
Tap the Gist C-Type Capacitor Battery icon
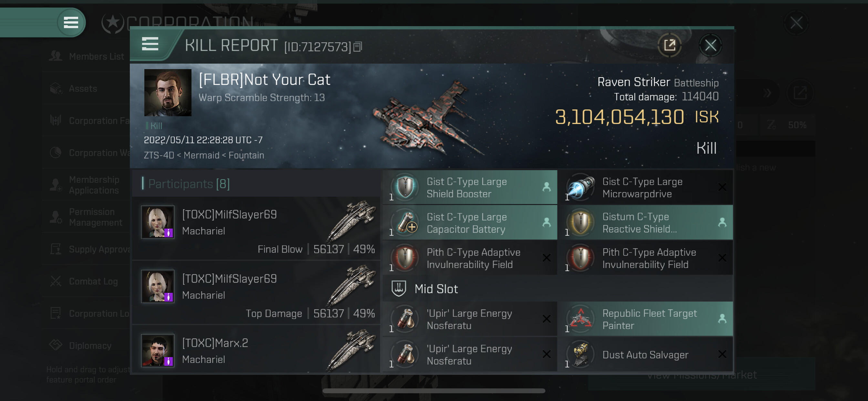406,223
